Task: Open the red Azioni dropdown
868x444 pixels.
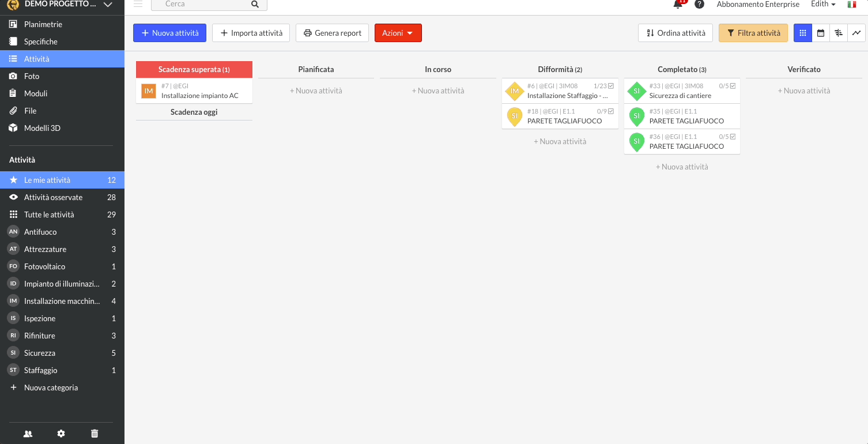Action: [x=398, y=33]
